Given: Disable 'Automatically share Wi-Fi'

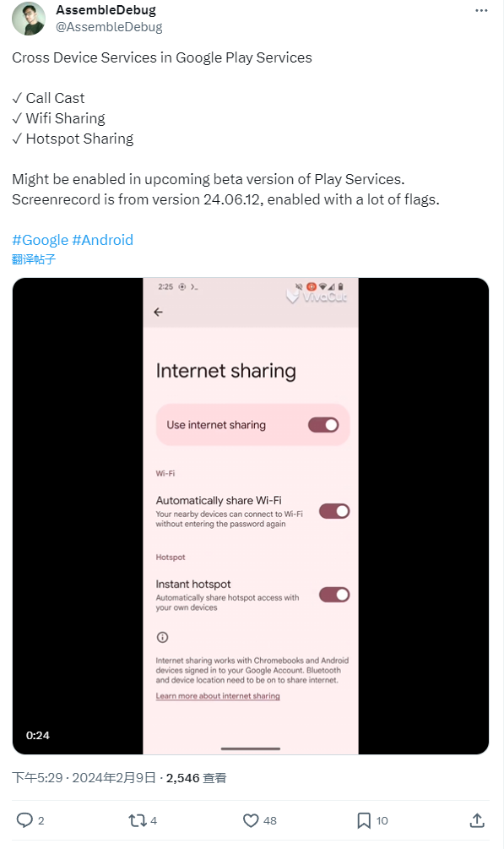Looking at the screenshot, I should [x=334, y=511].
